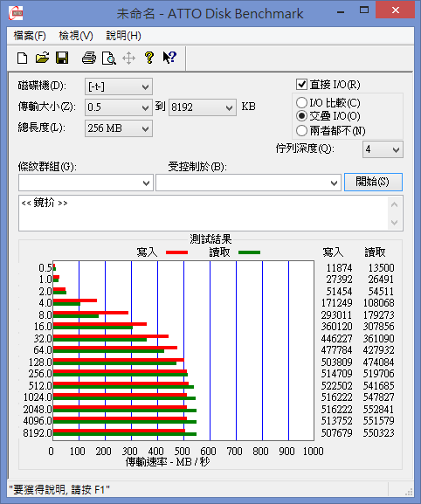Click the 8192.0 row label in chart
Image resolution: width=421 pixels, height=504 pixels.
38,433
